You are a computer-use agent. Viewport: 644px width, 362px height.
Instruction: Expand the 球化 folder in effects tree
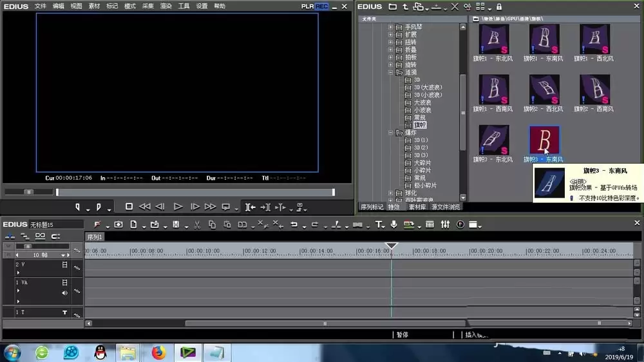click(391, 193)
